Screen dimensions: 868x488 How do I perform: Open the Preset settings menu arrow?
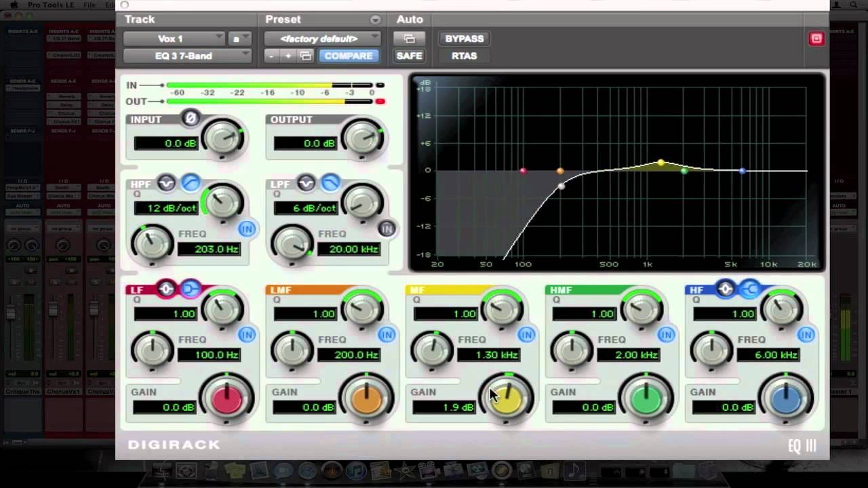[375, 20]
